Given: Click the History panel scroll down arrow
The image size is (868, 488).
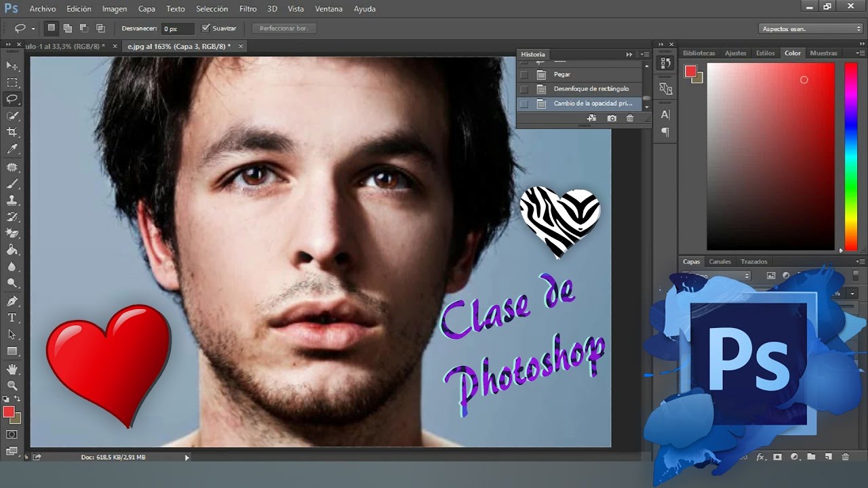Looking at the screenshot, I should [647, 107].
